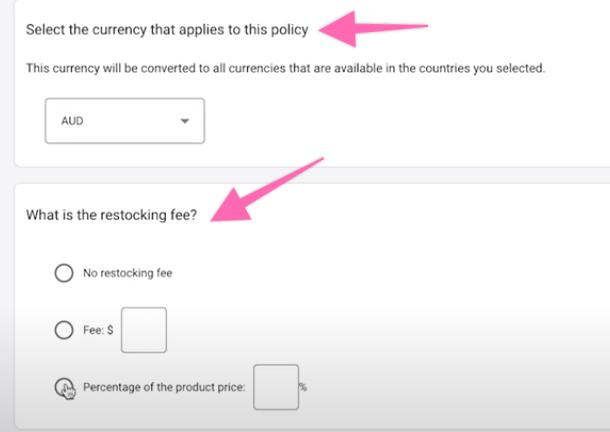The width and height of the screenshot is (610, 432).
Task: Click the dollar sign beside Fee box
Action: click(110, 330)
